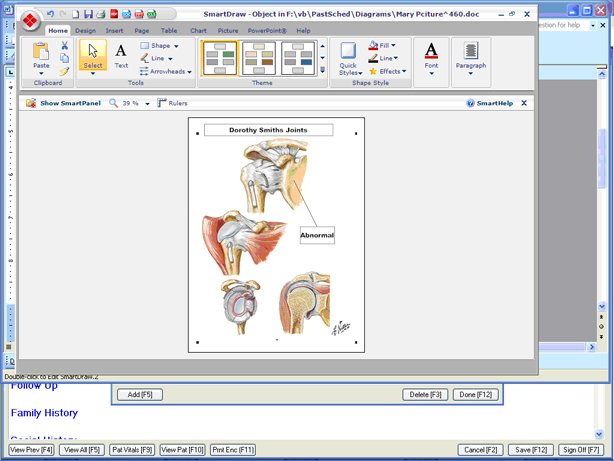
Task: Open the Family History link
Action: click(44, 413)
